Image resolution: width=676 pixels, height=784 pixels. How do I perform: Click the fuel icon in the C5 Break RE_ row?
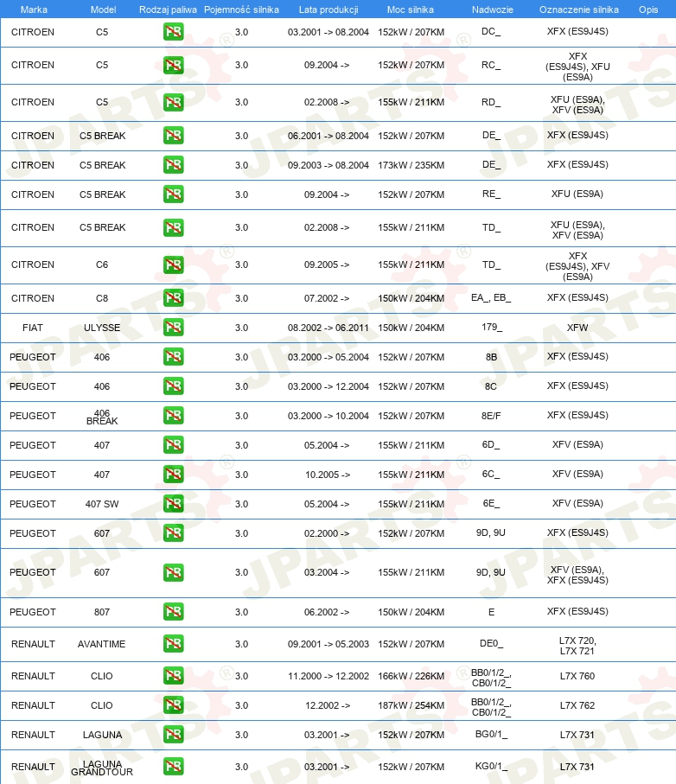pos(174,194)
